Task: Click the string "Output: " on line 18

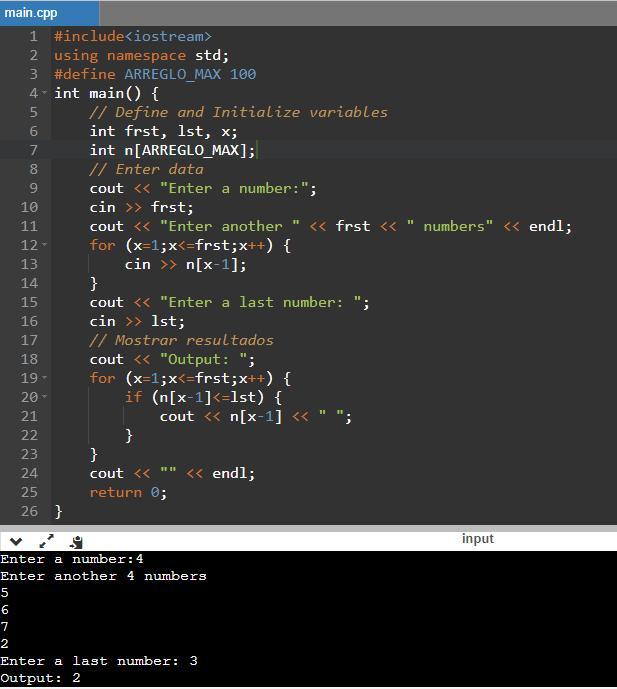Action: point(203,359)
